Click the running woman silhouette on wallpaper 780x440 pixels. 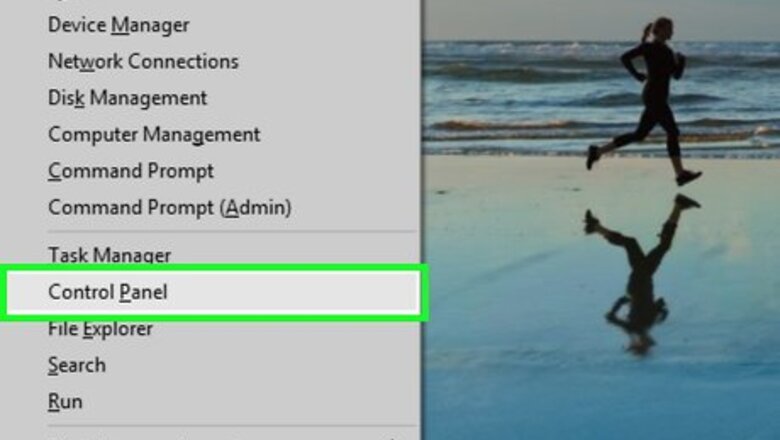click(x=647, y=99)
